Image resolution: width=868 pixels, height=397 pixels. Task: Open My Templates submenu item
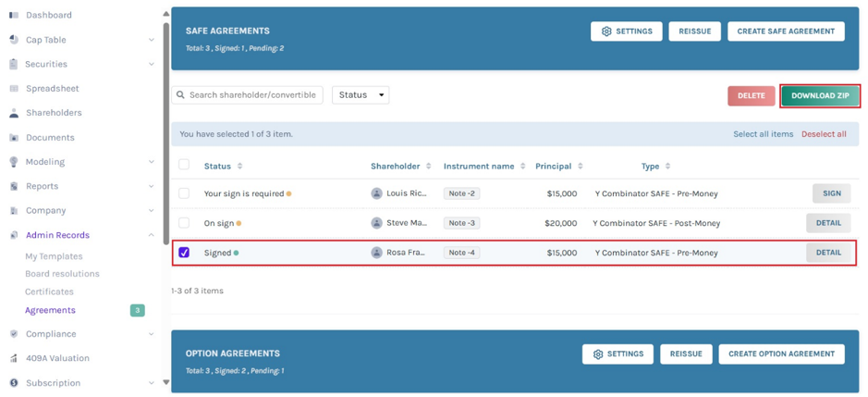[54, 256]
